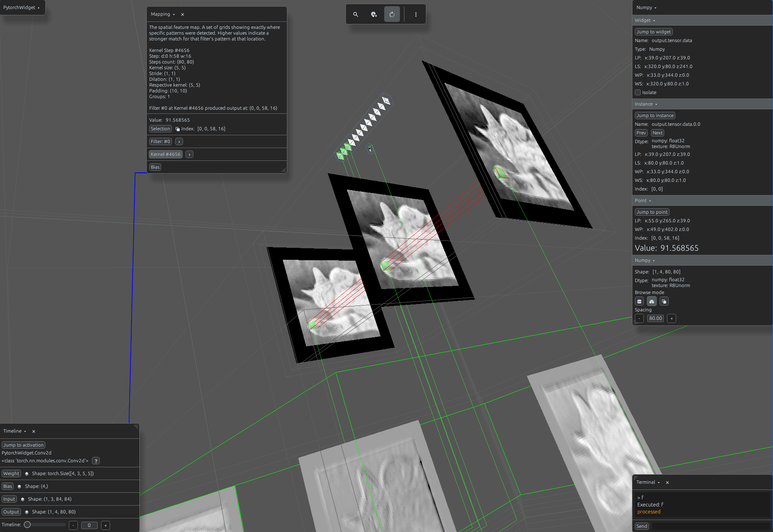Viewport: 773px width, 532px height.
Task: Click the Selection button in Mapping
Action: tap(160, 129)
